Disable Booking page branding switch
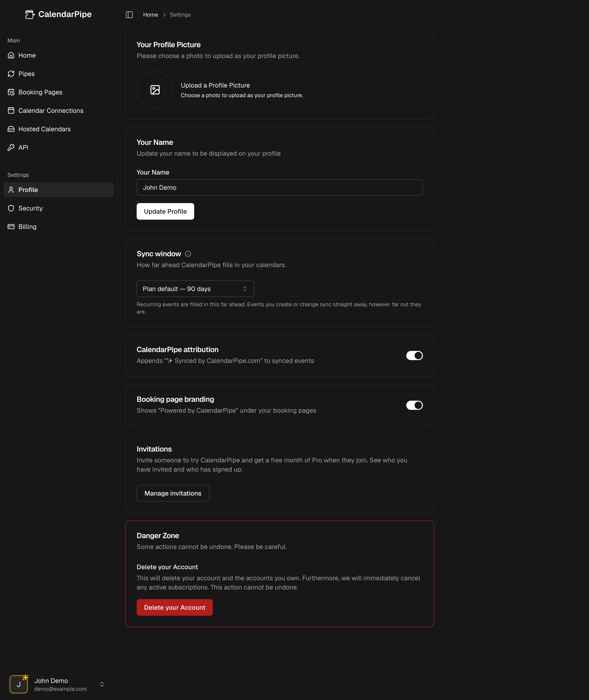The width and height of the screenshot is (589, 700). (x=414, y=405)
